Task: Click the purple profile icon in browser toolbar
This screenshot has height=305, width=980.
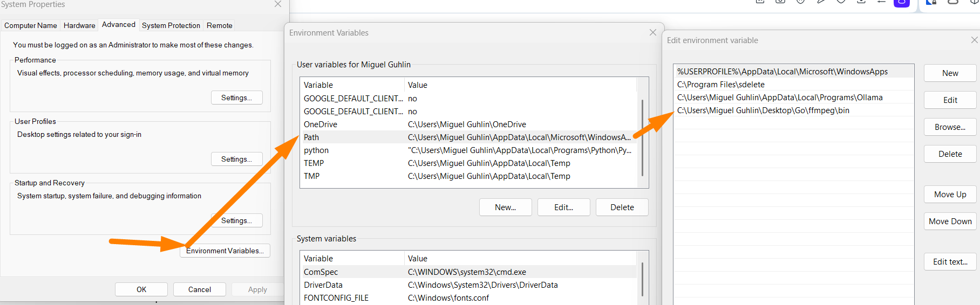Action: [902, 3]
